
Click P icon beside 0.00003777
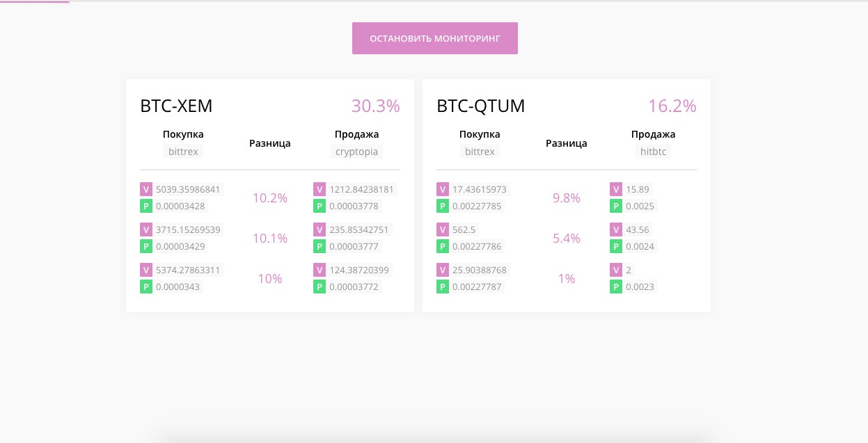(x=319, y=246)
